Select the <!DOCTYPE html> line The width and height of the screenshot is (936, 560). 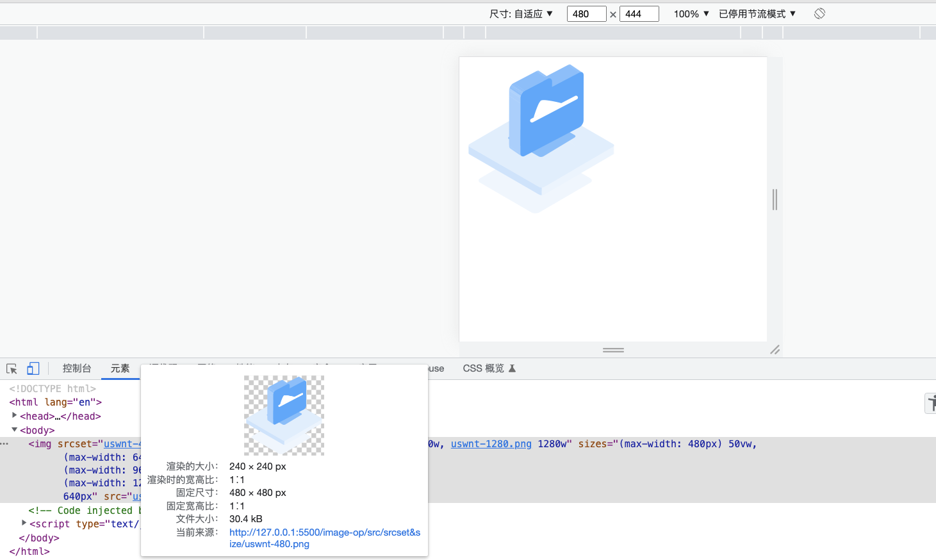tap(53, 389)
